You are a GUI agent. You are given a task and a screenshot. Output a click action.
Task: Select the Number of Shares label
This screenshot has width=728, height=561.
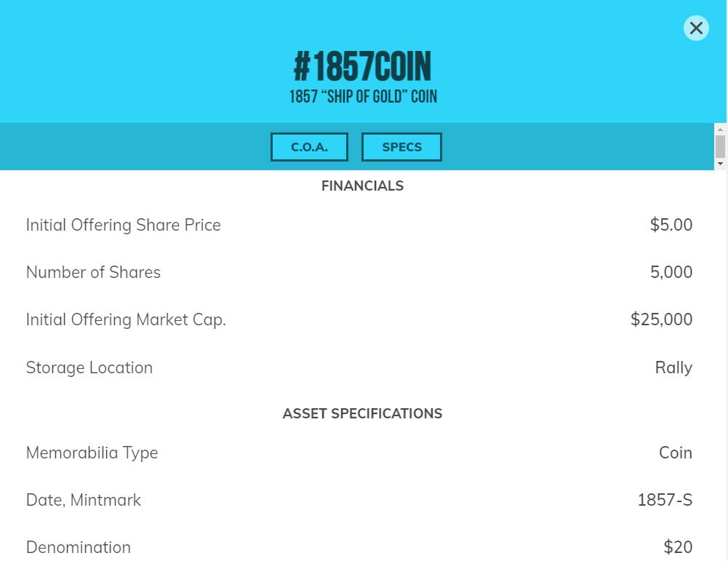coord(93,273)
